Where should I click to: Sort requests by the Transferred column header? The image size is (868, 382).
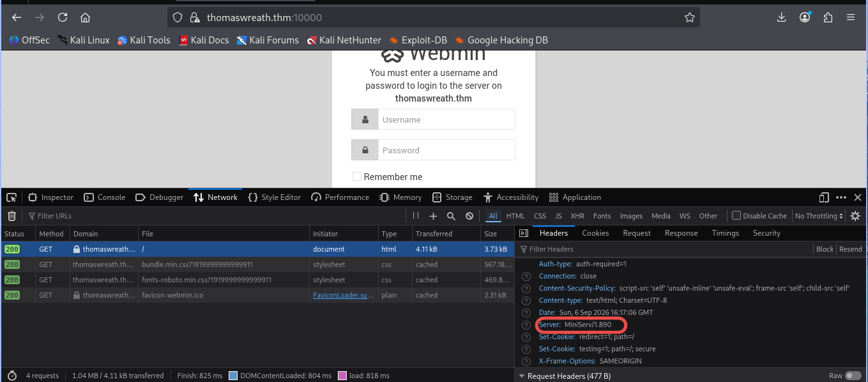click(445, 234)
